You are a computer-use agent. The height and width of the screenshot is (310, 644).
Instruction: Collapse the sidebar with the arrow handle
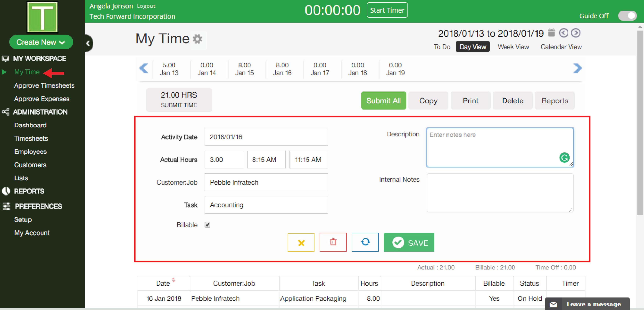coord(88,43)
